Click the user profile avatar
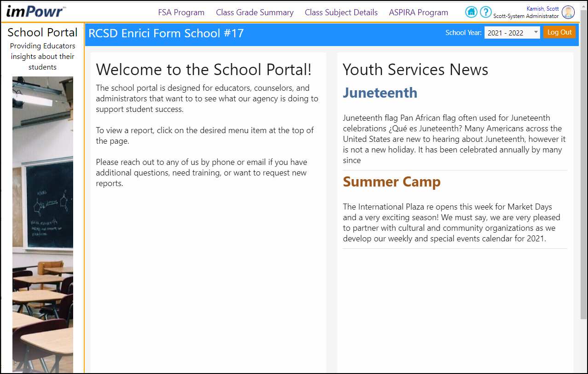 568,12
